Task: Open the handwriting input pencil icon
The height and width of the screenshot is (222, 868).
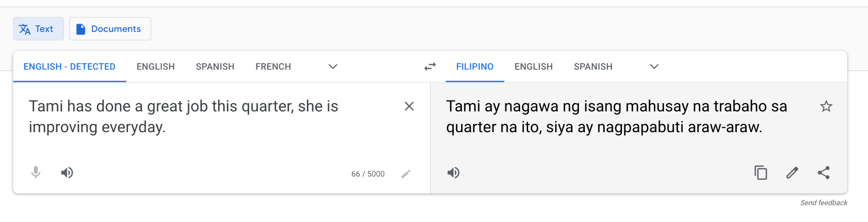Action: point(406,174)
